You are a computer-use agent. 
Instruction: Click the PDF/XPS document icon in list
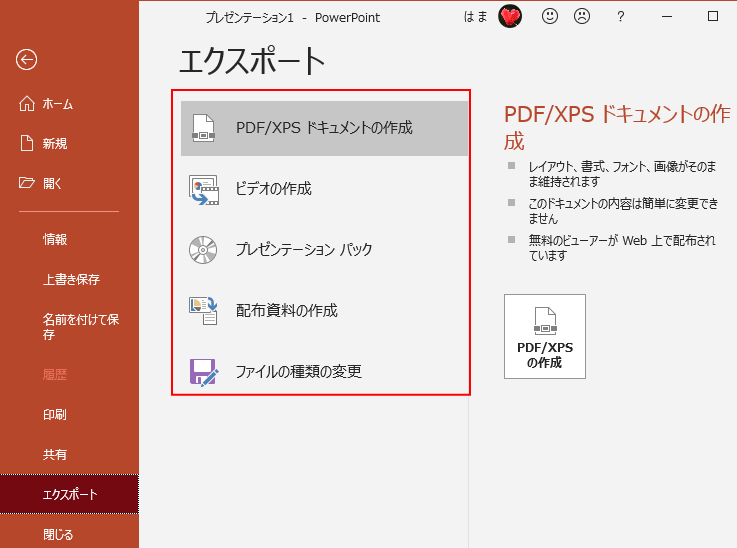[204, 128]
